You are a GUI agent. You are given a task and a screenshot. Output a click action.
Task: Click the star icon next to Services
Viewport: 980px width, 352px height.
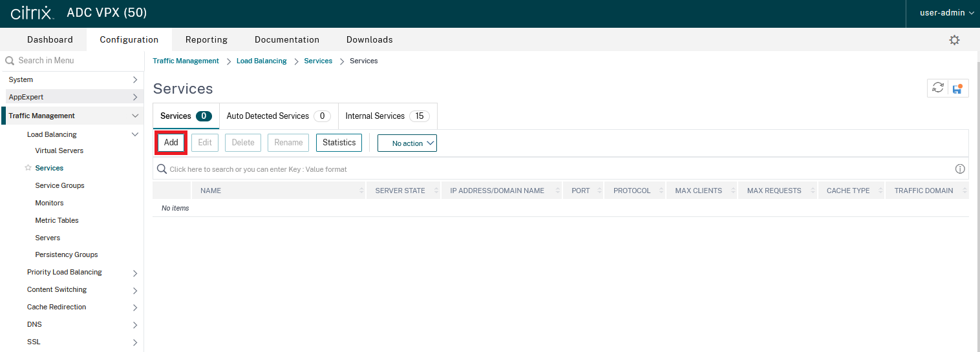28,168
